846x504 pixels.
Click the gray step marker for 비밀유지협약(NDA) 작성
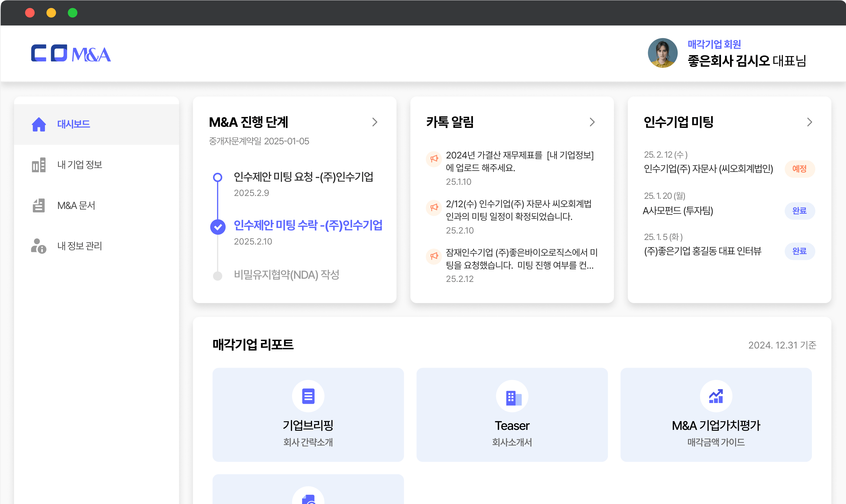click(218, 276)
